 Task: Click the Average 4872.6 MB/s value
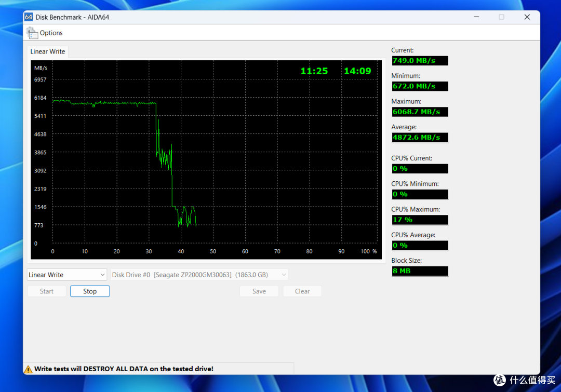[420, 138]
